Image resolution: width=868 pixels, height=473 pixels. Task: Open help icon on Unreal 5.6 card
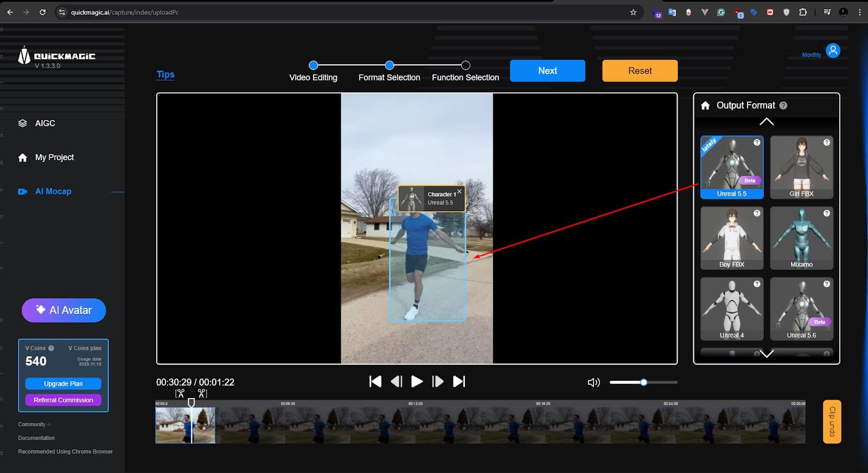pos(827,283)
